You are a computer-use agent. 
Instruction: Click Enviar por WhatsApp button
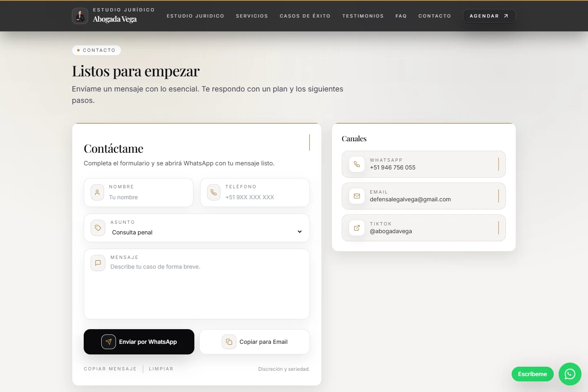(139, 342)
